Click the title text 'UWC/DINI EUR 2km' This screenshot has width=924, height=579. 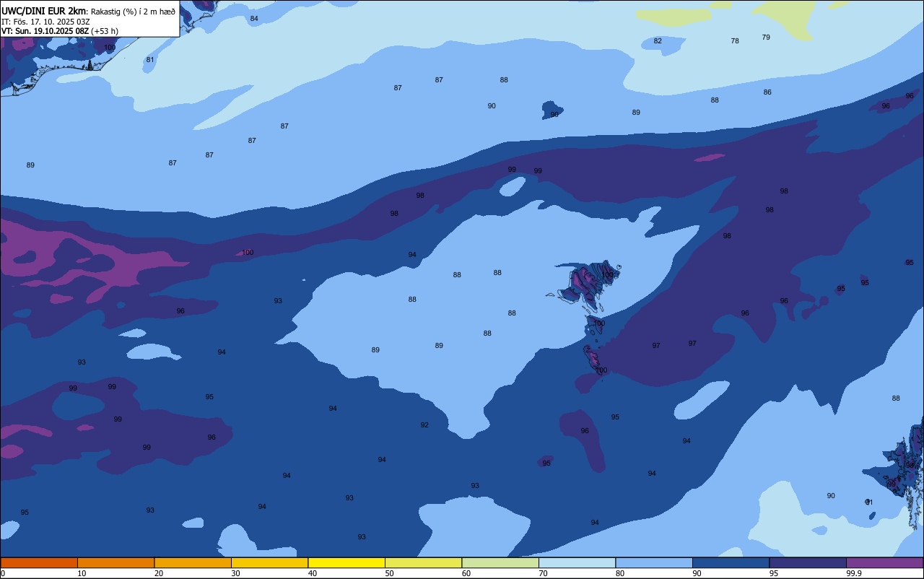(44, 11)
